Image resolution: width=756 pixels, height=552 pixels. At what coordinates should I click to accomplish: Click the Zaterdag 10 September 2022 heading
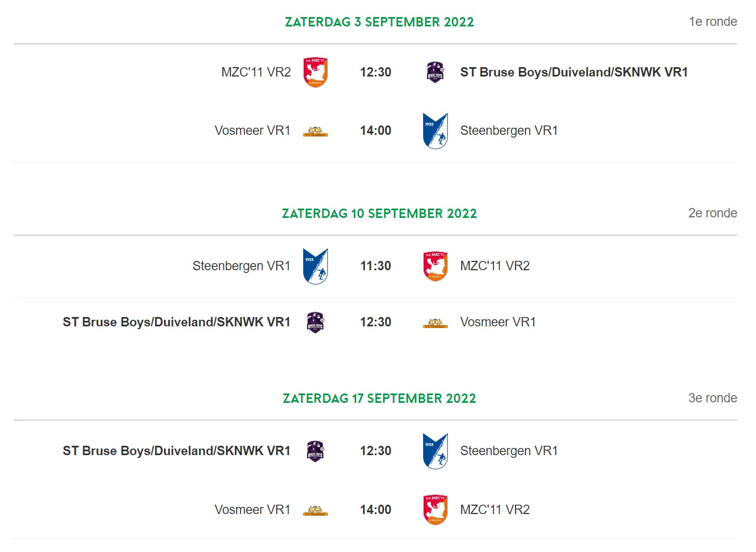[x=379, y=214]
